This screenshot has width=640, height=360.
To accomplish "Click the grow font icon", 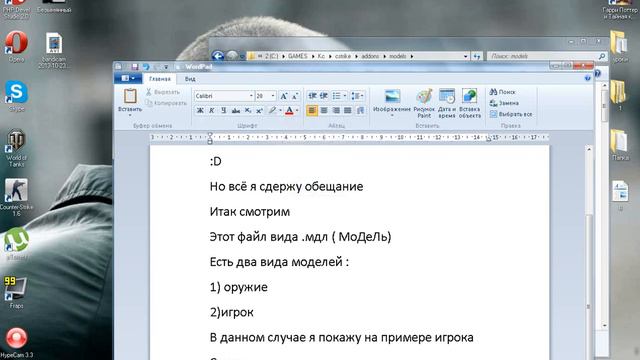I will tap(284, 96).
